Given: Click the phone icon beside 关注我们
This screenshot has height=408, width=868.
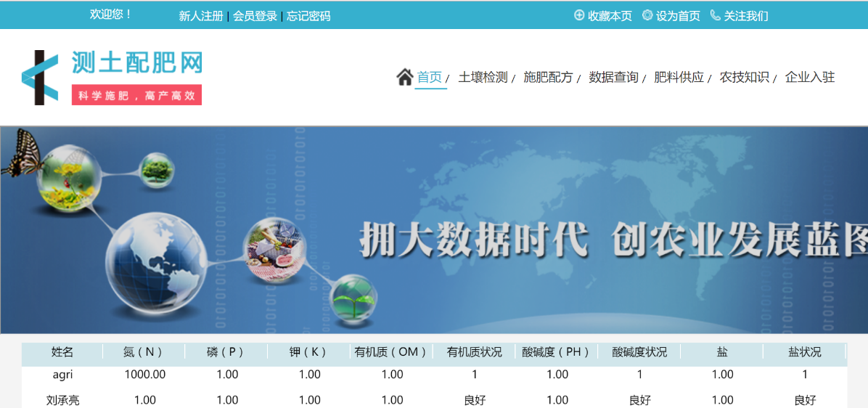Looking at the screenshot, I should tap(715, 15).
